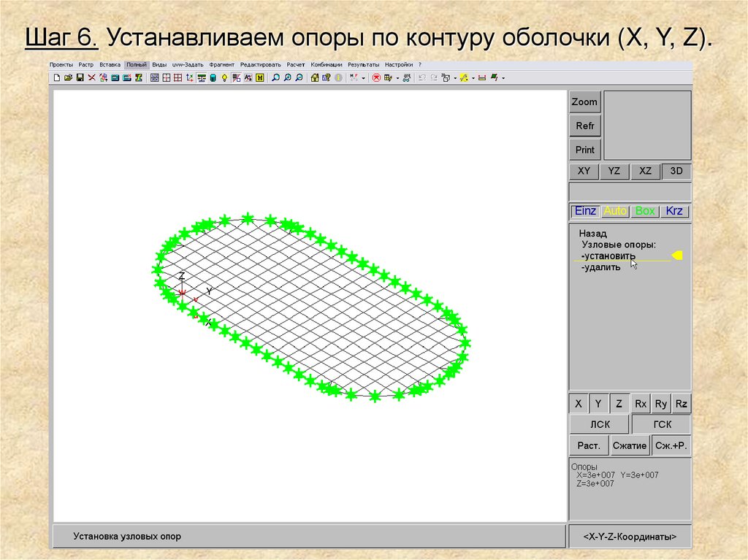748x560 pixels.
Task: Switch to the 3D view
Action: [676, 171]
